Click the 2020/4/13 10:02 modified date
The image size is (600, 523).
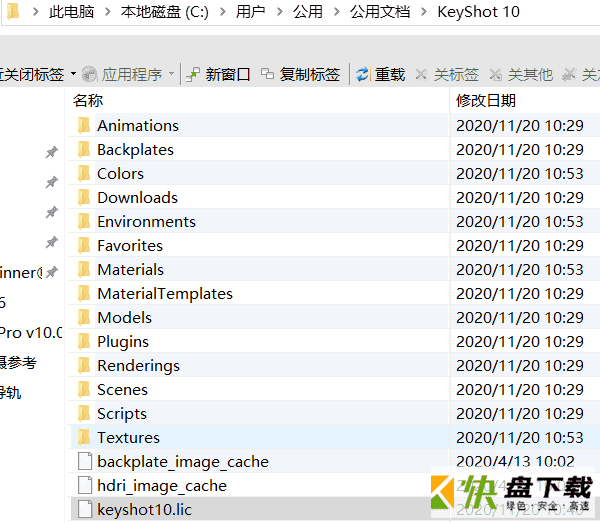515,461
